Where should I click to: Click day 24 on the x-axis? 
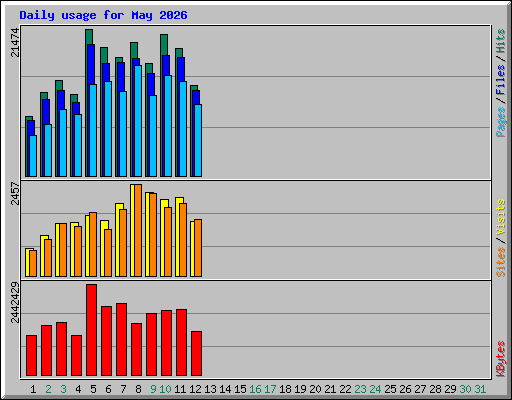[375, 389]
